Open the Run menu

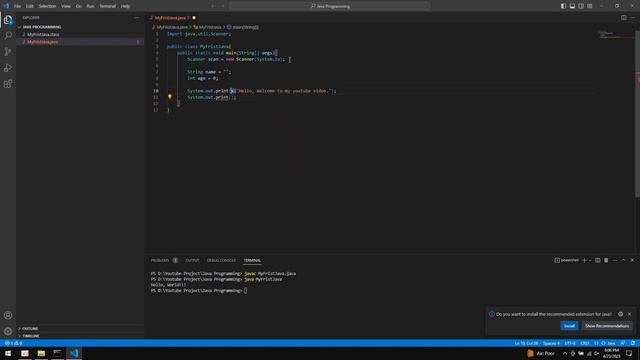(x=90, y=6)
